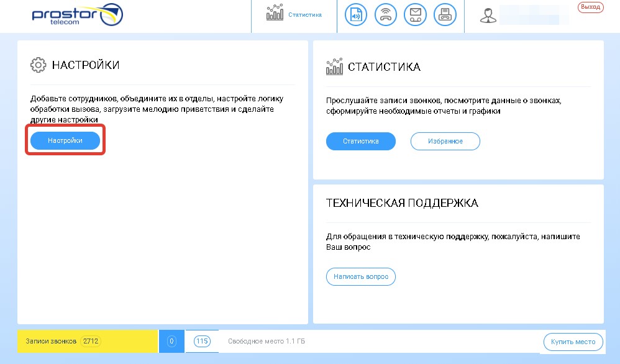Image resolution: width=620 pixels, height=364 pixels.
Task: Open the voicemail envelope icon in the header
Action: click(415, 15)
